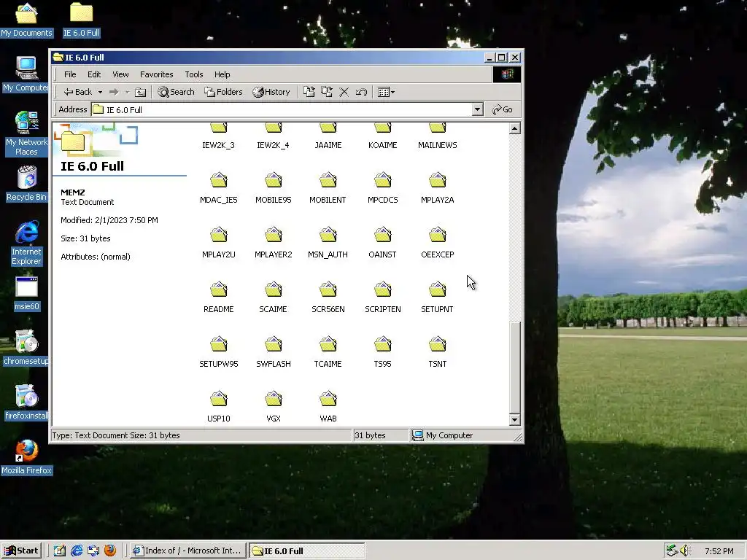
Task: Select the MDAC_IE5 file icon
Action: [x=219, y=181]
